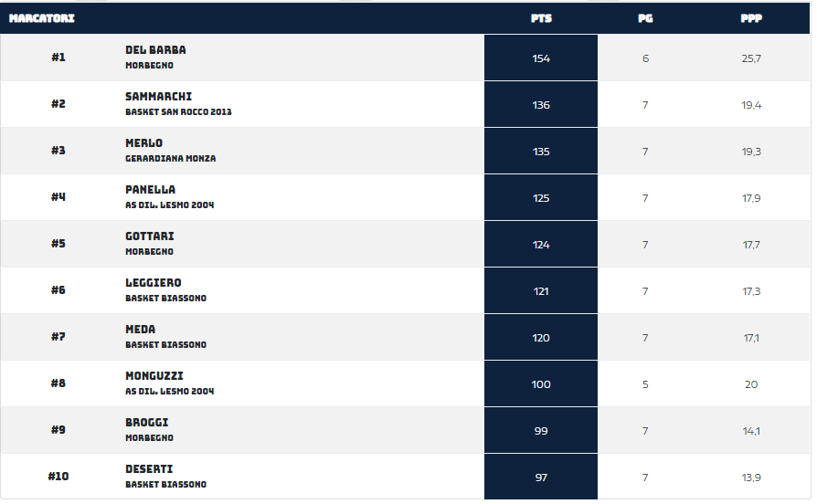Sort by the PPP column header
This screenshot has height=504, width=817.
tap(751, 18)
